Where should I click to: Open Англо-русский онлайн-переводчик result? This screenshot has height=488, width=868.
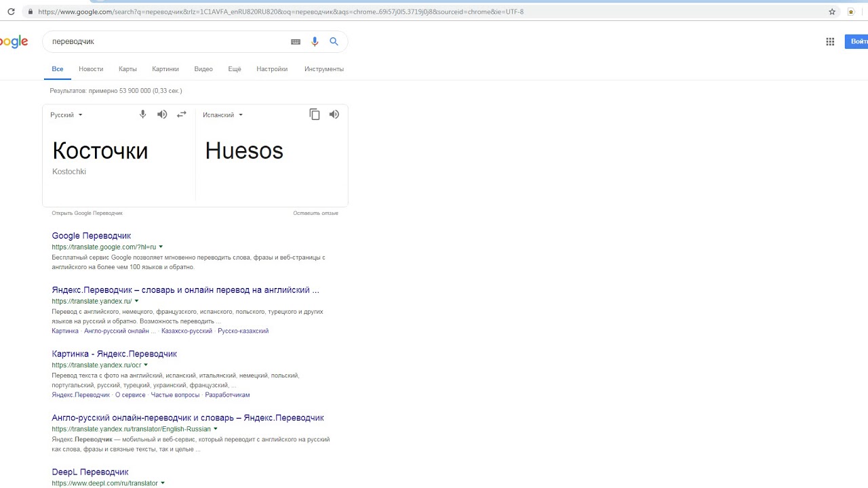(188, 418)
